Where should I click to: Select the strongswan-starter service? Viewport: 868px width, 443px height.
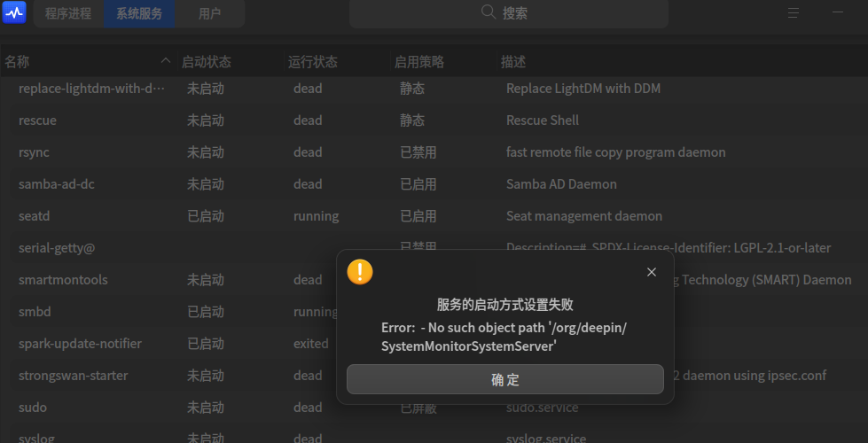coord(73,376)
